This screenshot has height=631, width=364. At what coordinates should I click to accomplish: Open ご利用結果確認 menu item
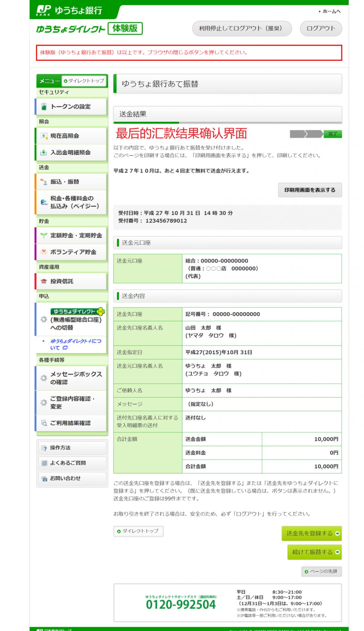(71, 423)
